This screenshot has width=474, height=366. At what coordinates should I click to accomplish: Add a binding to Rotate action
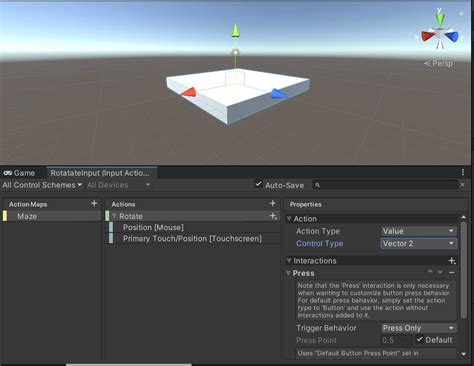[273, 216]
